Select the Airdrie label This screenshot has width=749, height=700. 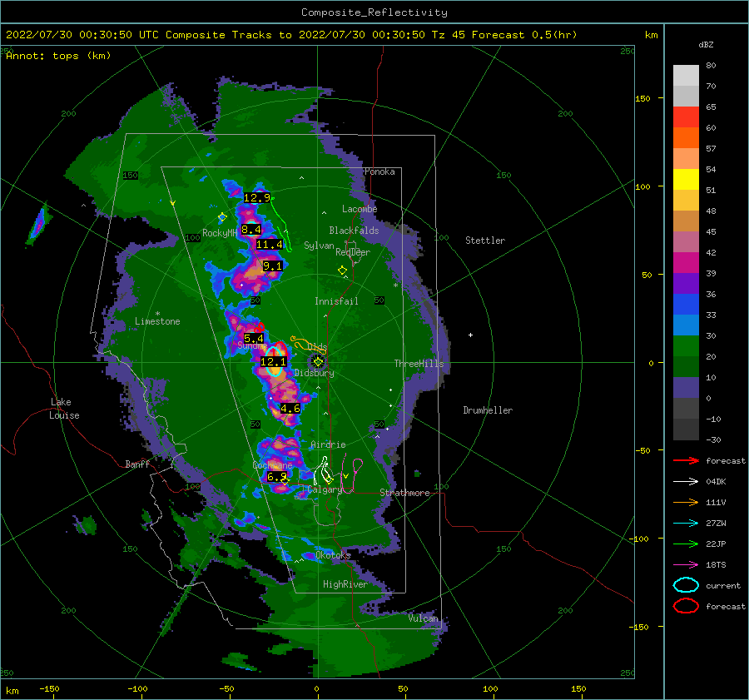pyautogui.click(x=328, y=444)
